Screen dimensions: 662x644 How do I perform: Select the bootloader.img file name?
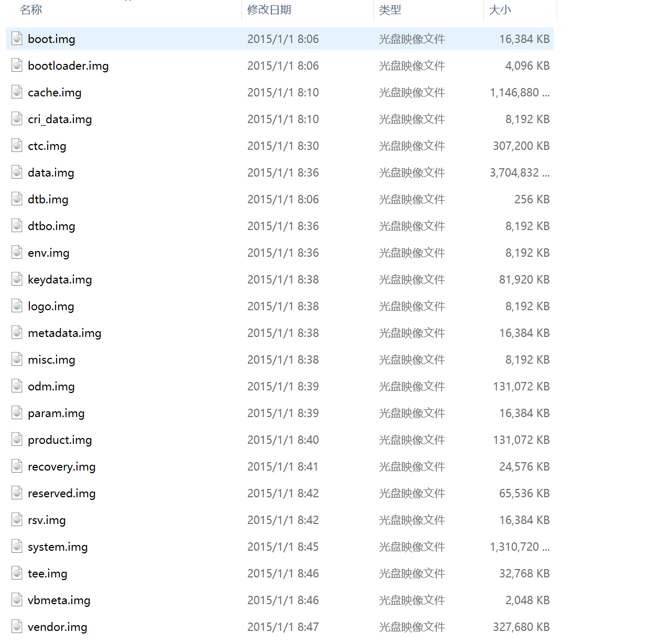tap(68, 66)
